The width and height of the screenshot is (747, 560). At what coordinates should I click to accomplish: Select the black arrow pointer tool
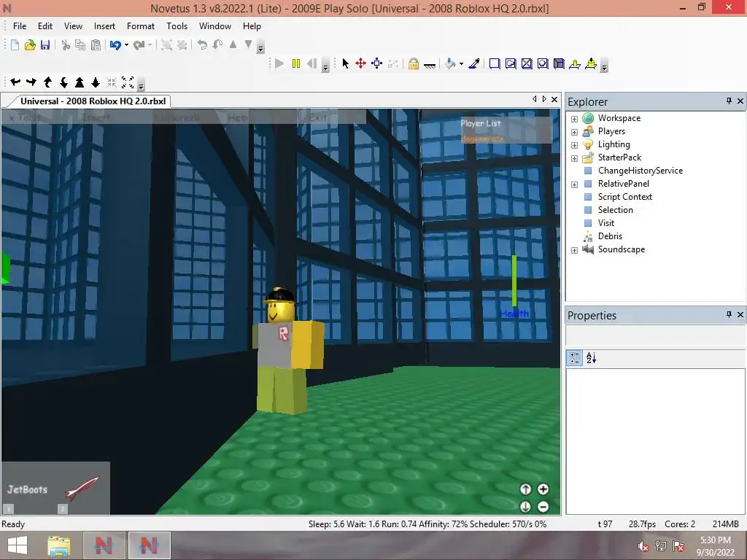(x=345, y=63)
